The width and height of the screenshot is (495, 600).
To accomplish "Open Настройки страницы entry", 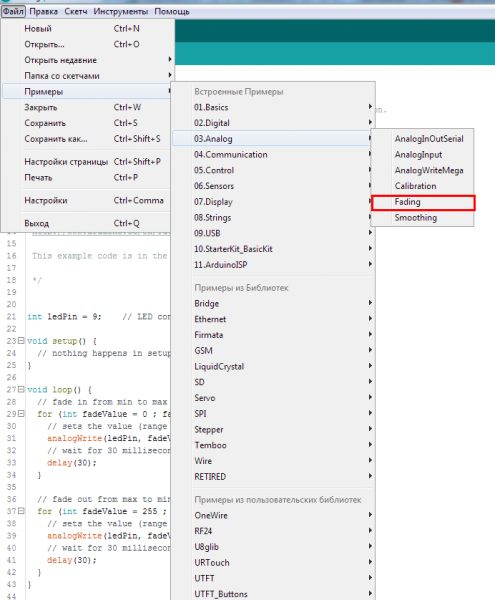I will [87, 162].
